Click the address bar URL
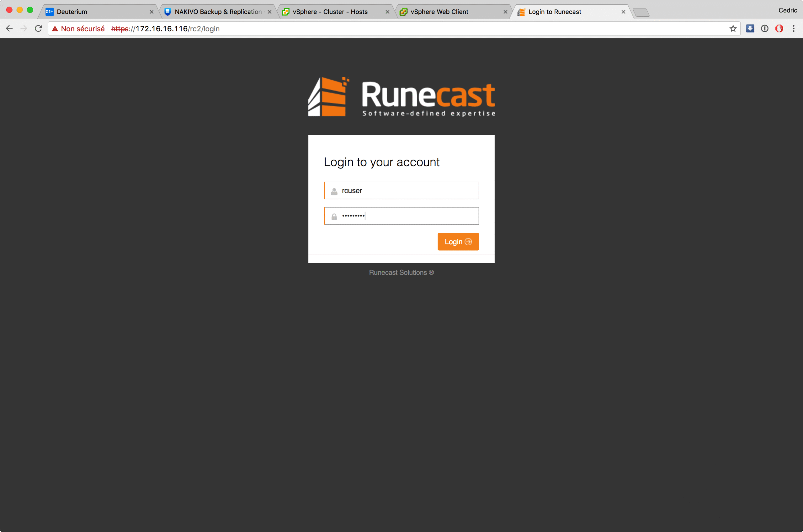The height and width of the screenshot is (532, 803). tap(166, 29)
